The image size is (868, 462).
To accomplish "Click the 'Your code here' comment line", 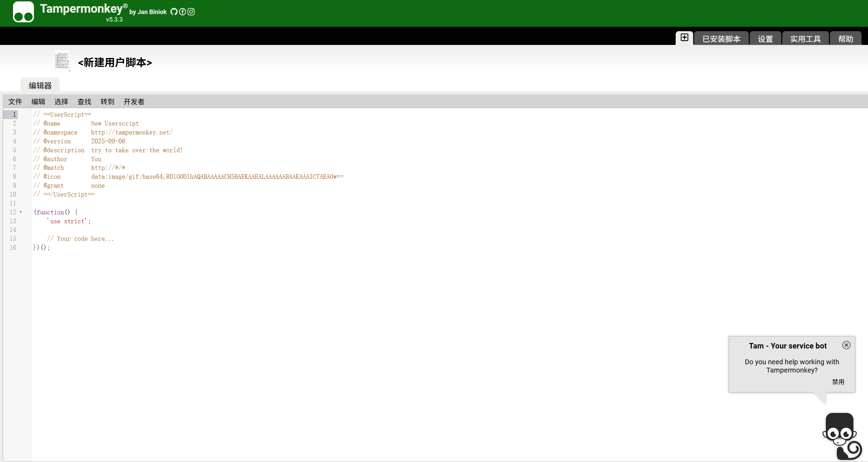I will [80, 239].
